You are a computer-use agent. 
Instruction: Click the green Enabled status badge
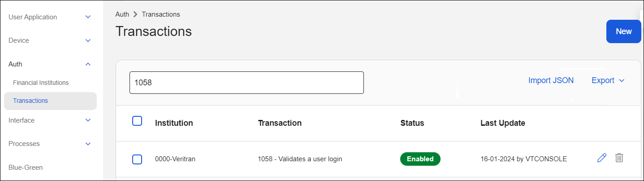pyautogui.click(x=420, y=159)
